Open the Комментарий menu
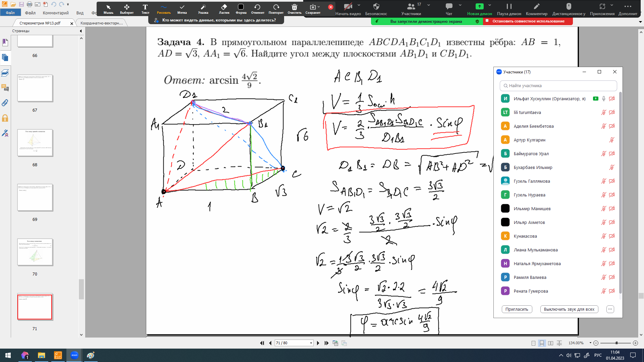This screenshot has width=644, height=362. point(56,13)
